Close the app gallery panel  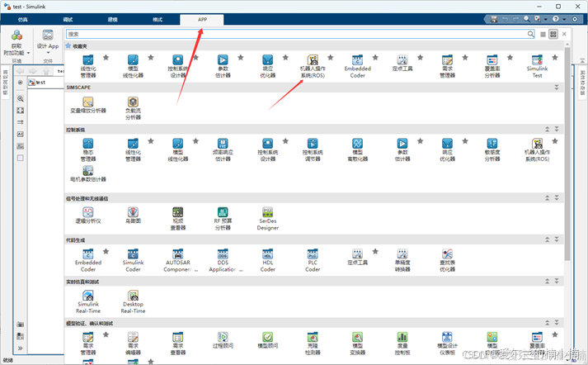564,34
